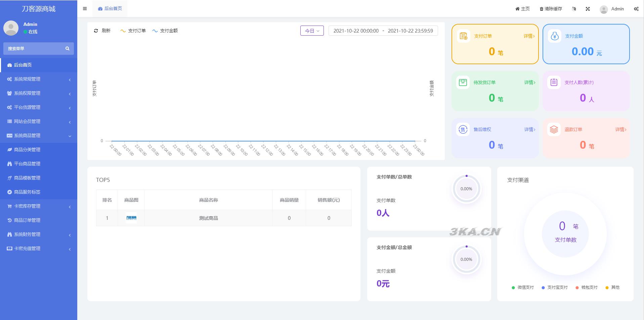The width and height of the screenshot is (644, 320).
Task: Click the refresh icon beside 刷新
Action: pyautogui.click(x=96, y=31)
